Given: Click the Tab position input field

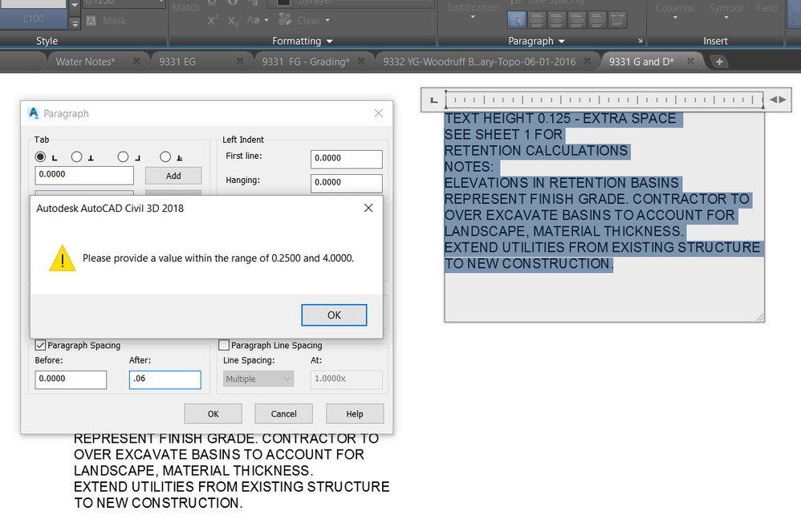Looking at the screenshot, I should point(84,175).
